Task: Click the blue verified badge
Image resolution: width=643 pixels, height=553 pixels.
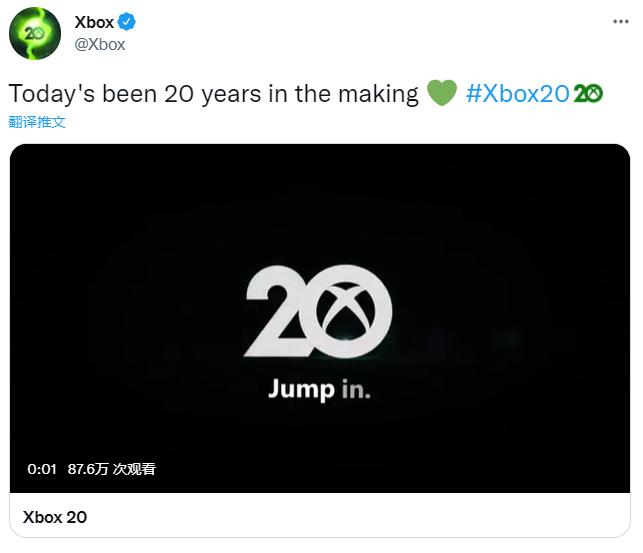Action: click(129, 22)
